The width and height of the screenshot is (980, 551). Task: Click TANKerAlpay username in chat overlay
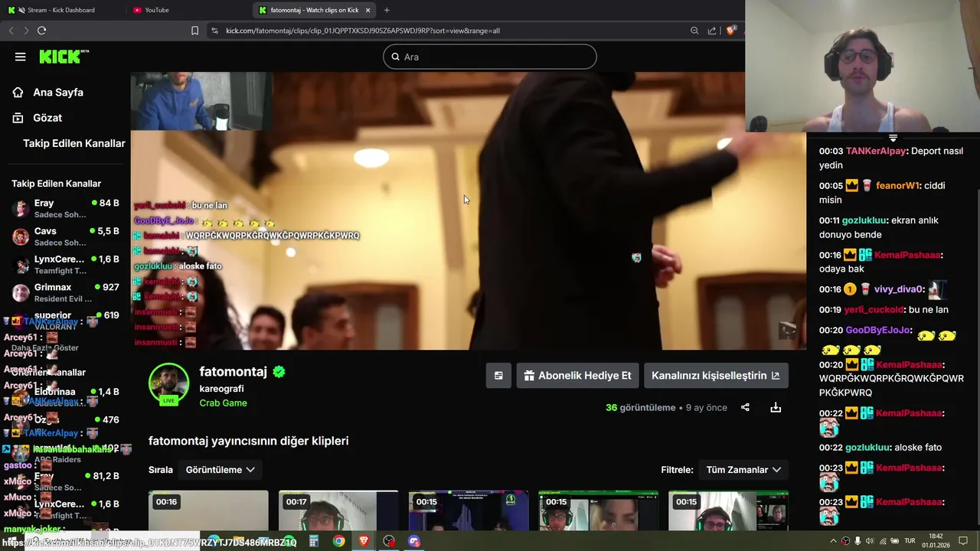coord(876,152)
